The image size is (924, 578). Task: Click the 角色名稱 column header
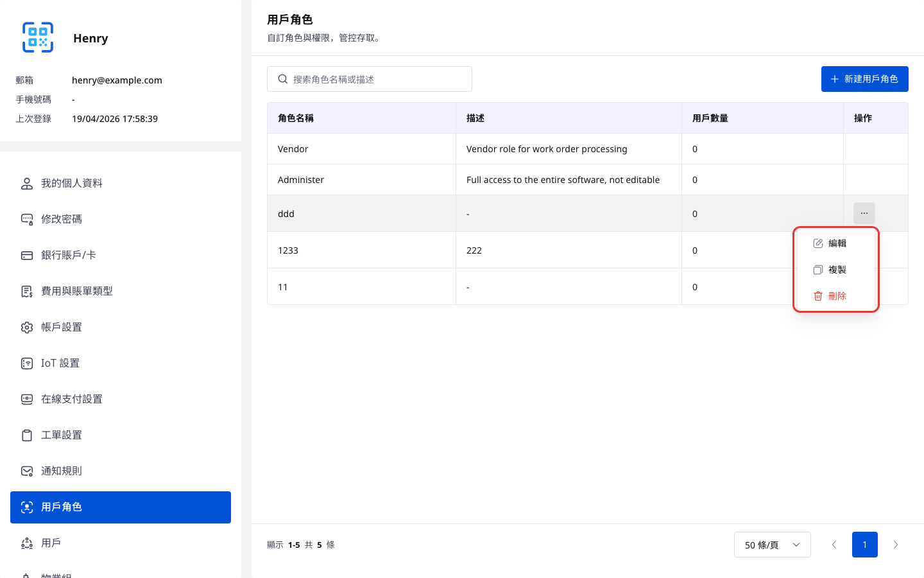362,118
